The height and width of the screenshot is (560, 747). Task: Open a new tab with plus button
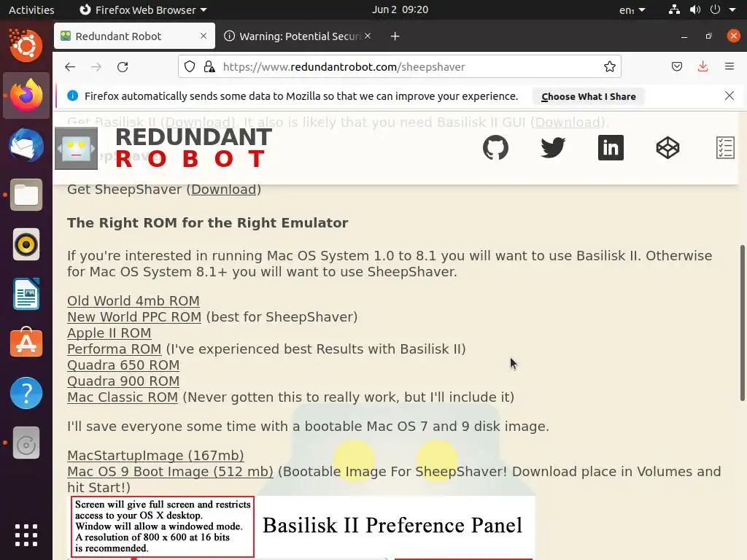coord(395,36)
